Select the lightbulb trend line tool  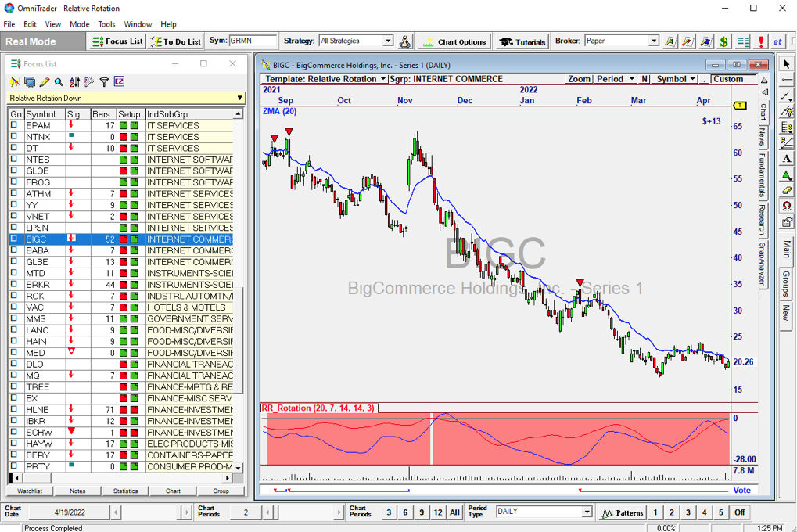(787, 111)
